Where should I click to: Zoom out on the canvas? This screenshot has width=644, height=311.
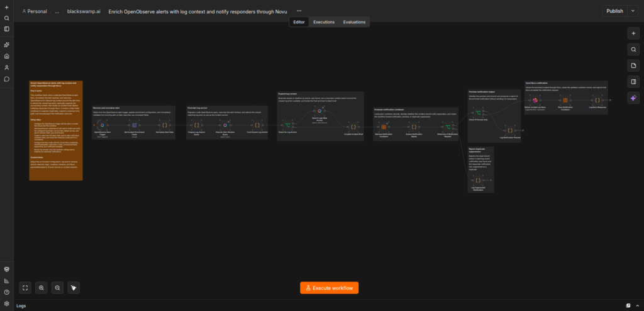pyautogui.click(x=57, y=288)
